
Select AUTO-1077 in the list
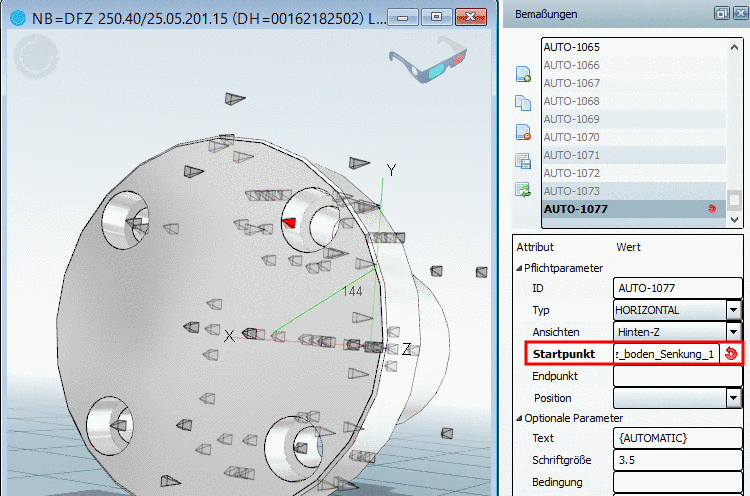[x=634, y=209]
